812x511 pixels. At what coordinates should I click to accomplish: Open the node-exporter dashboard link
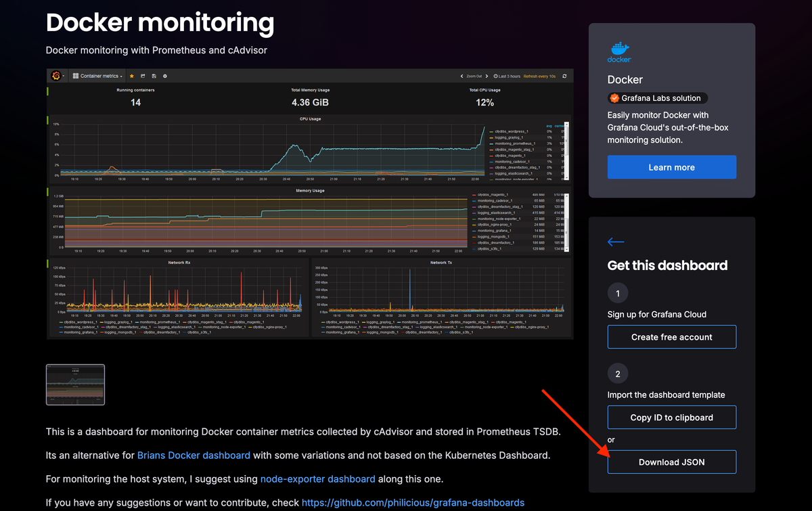pos(317,479)
